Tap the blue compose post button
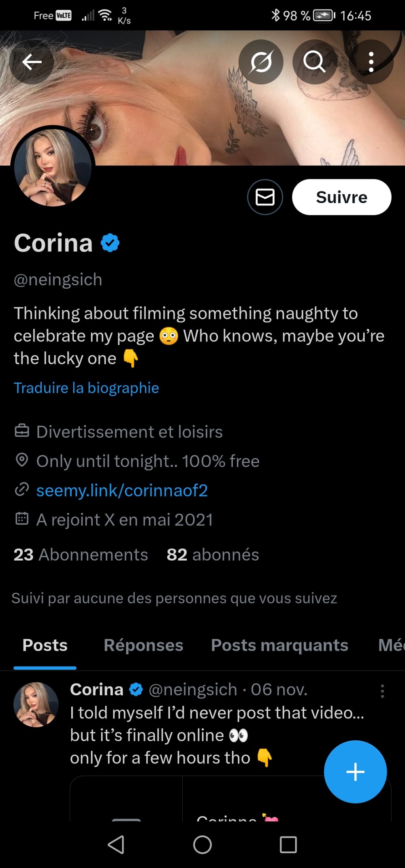 click(355, 772)
